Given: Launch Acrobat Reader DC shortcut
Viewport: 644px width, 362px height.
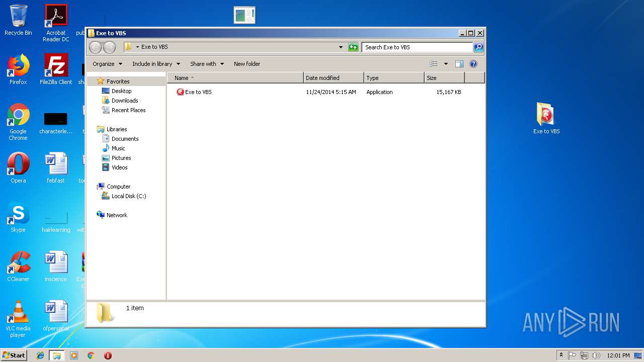Looking at the screenshot, I should tap(56, 23).
